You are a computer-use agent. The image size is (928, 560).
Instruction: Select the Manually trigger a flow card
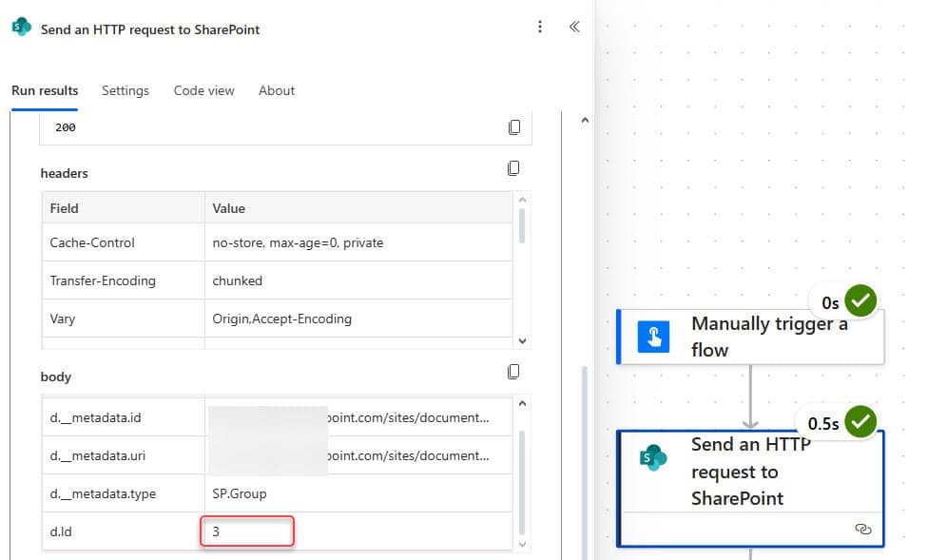tap(750, 337)
